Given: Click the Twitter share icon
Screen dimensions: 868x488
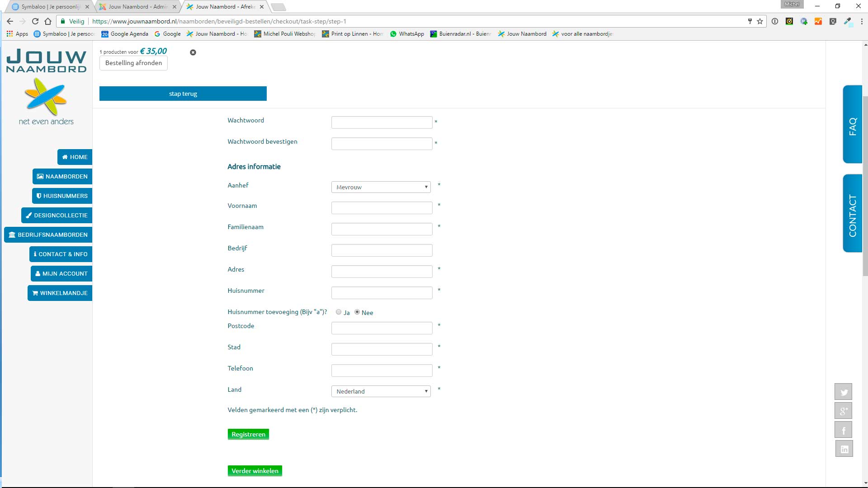Looking at the screenshot, I should pos(843,392).
